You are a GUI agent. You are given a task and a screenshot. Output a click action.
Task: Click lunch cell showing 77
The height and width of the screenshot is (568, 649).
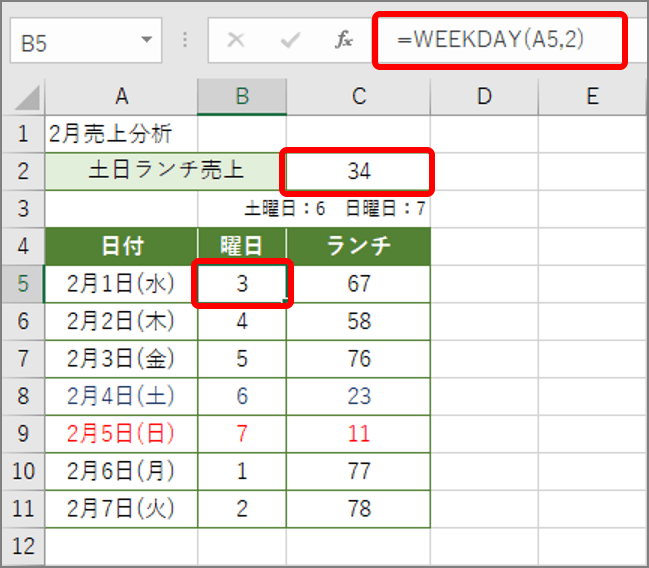(x=358, y=472)
